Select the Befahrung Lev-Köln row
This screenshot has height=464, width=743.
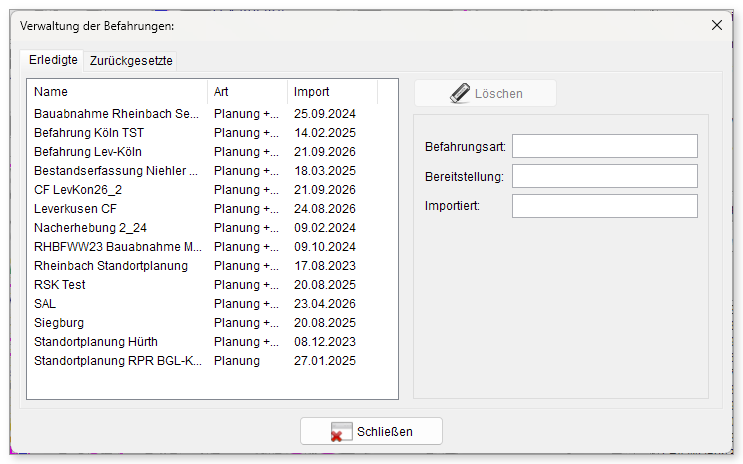[x=212, y=152]
